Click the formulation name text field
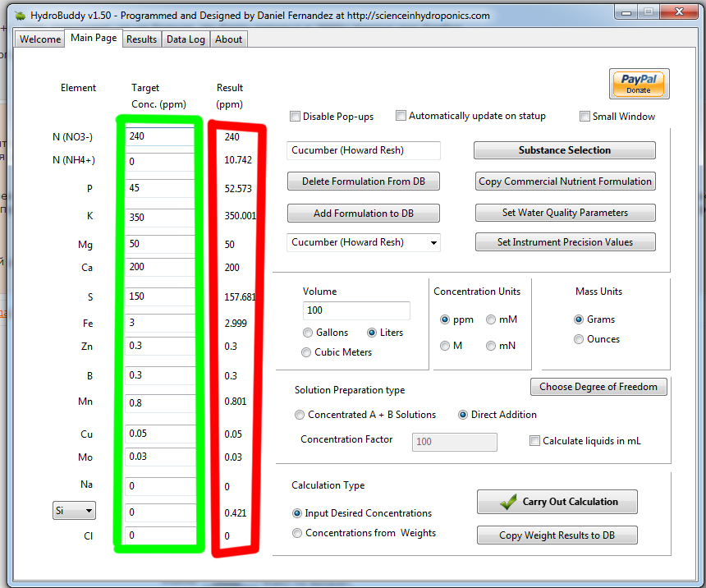 (364, 150)
